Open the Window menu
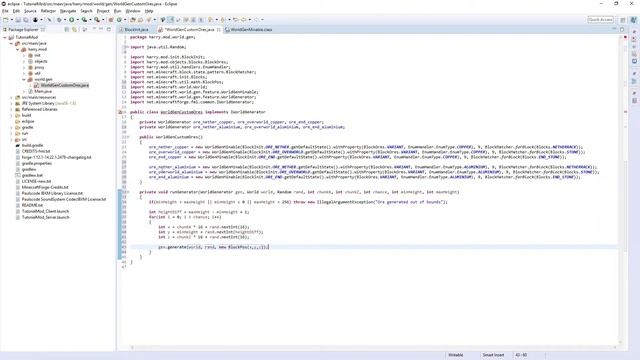The width and height of the screenshot is (640, 360). tap(133, 11)
